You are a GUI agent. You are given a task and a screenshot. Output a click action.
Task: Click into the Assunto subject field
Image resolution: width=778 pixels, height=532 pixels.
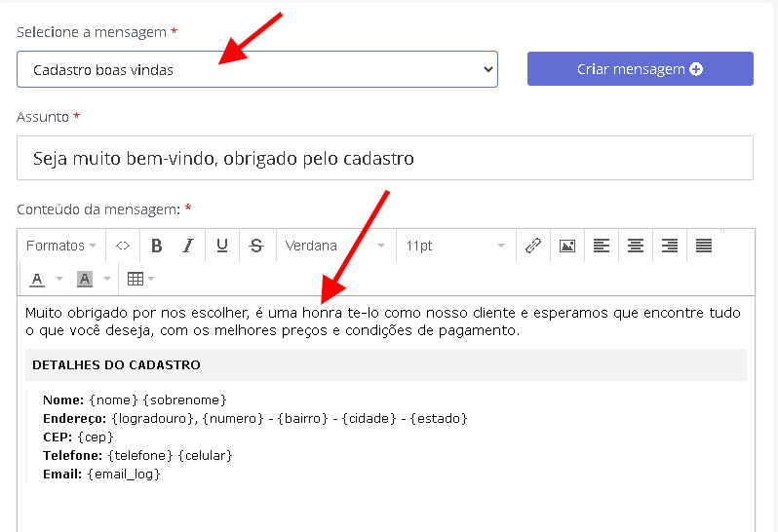(x=385, y=158)
